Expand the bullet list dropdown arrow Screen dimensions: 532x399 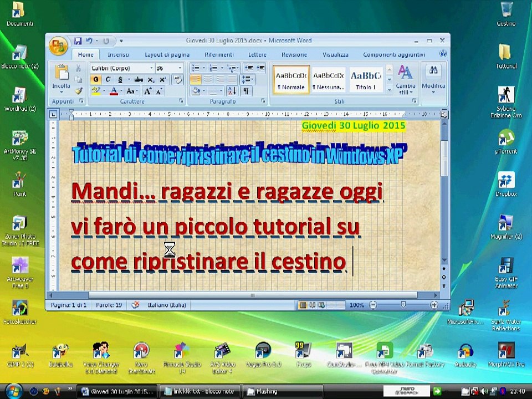[x=204, y=68]
